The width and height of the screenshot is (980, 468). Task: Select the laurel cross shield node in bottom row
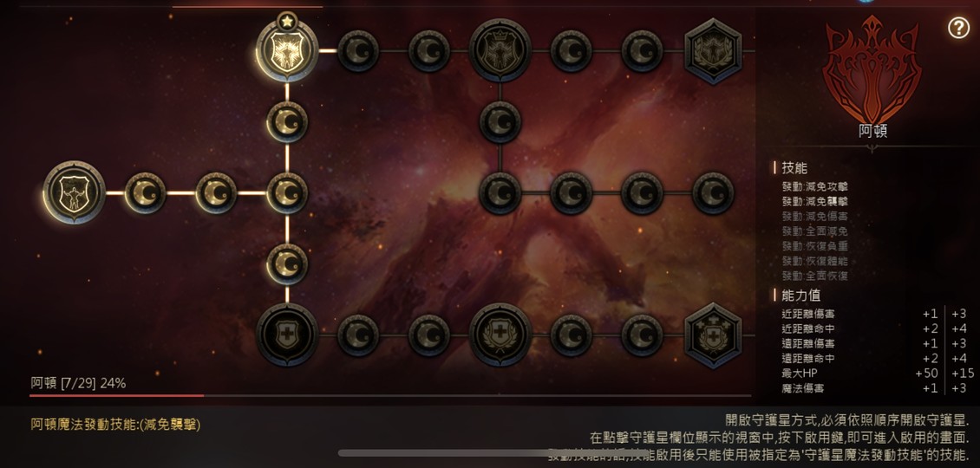click(x=500, y=335)
